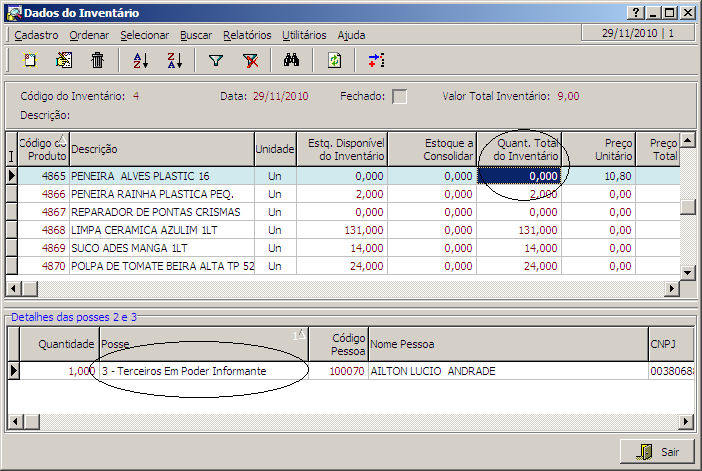
Task: Open search with the binoculars icon
Action: 291,60
